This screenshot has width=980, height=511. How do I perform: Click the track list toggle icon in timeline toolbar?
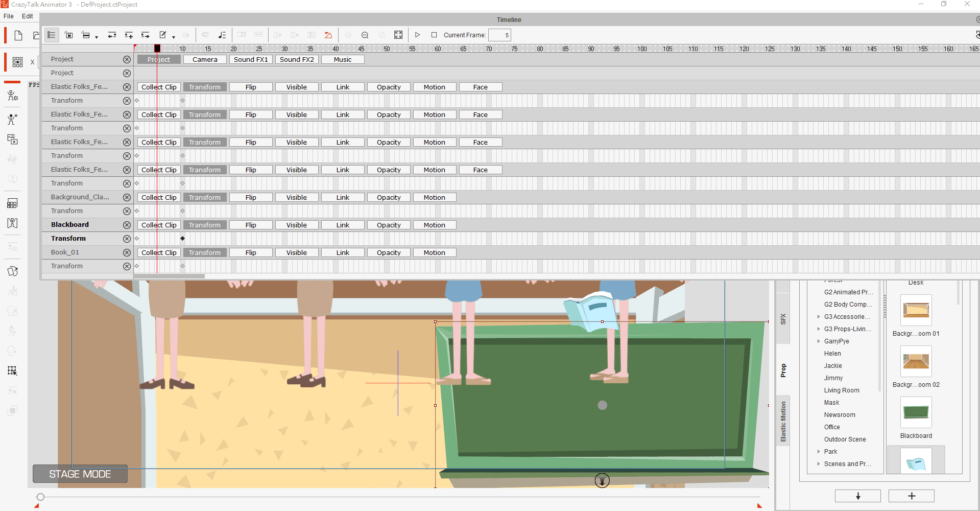[x=52, y=35]
